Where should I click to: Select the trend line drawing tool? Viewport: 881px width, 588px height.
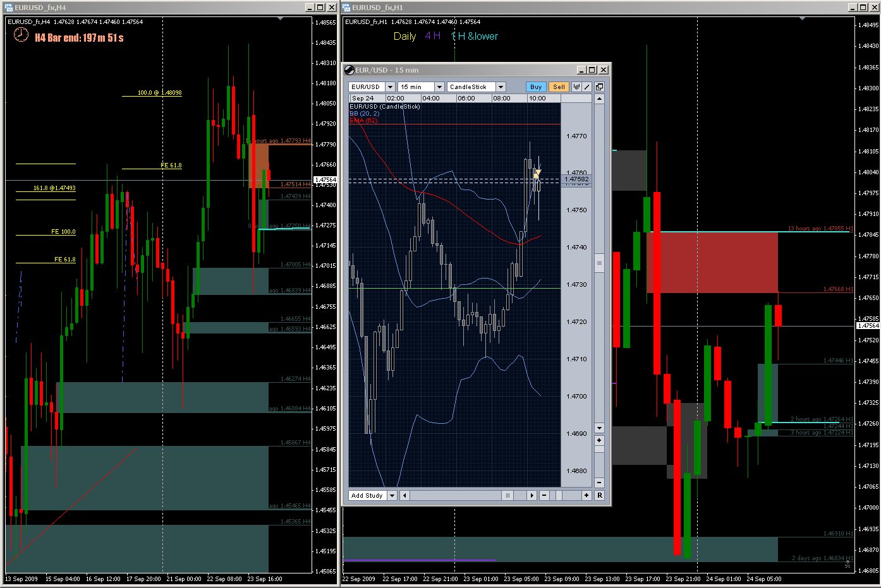(587, 87)
